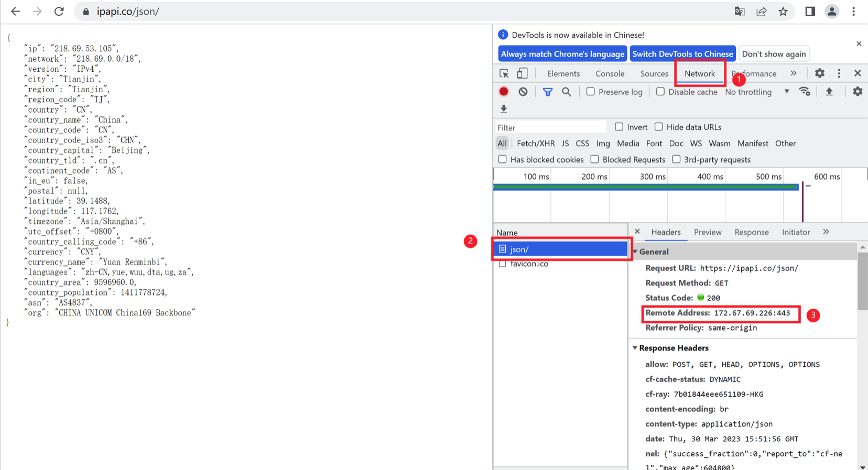This screenshot has width=868, height=470.
Task: Reload the ipapi.co page
Action: click(x=59, y=11)
